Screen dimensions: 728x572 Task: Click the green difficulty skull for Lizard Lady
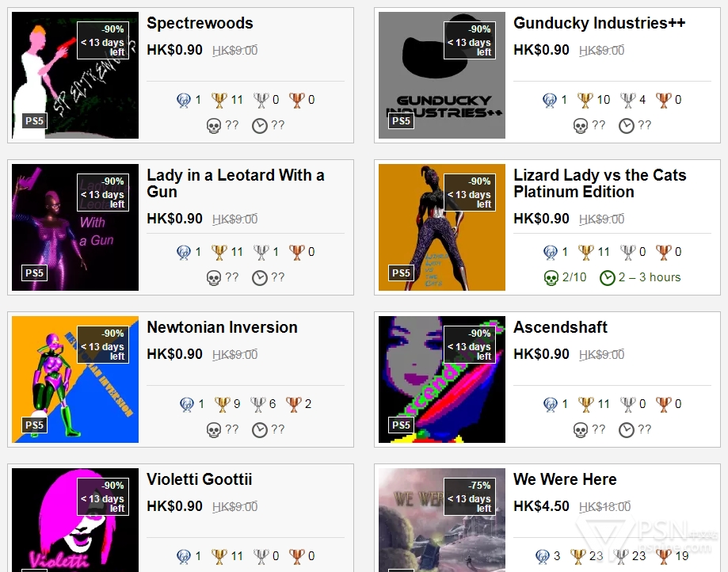pyautogui.click(x=551, y=277)
